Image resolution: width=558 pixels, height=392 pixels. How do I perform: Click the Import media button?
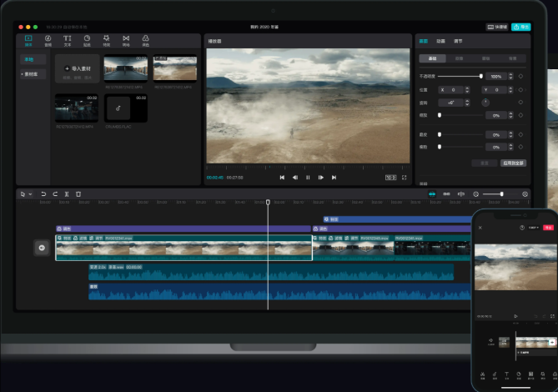(x=77, y=68)
